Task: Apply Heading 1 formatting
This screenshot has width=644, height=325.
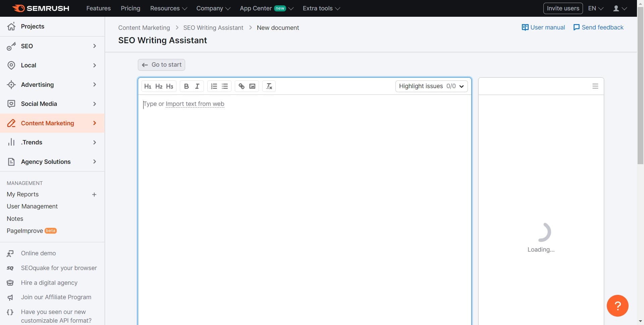Action: [148, 86]
